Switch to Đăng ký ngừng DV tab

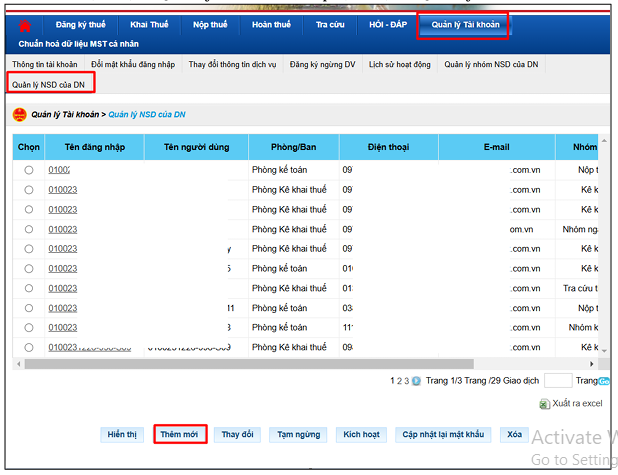tap(322, 64)
